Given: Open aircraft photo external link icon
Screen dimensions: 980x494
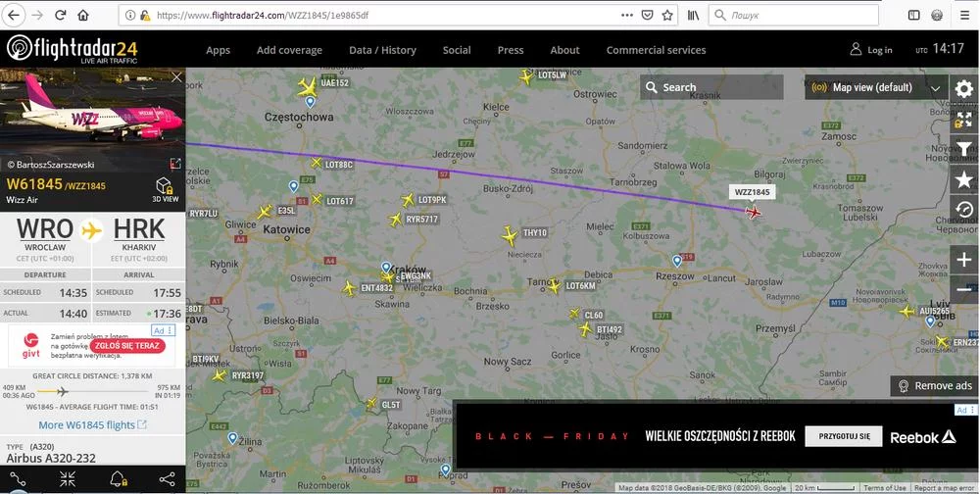Looking at the screenshot, I should point(175,164).
